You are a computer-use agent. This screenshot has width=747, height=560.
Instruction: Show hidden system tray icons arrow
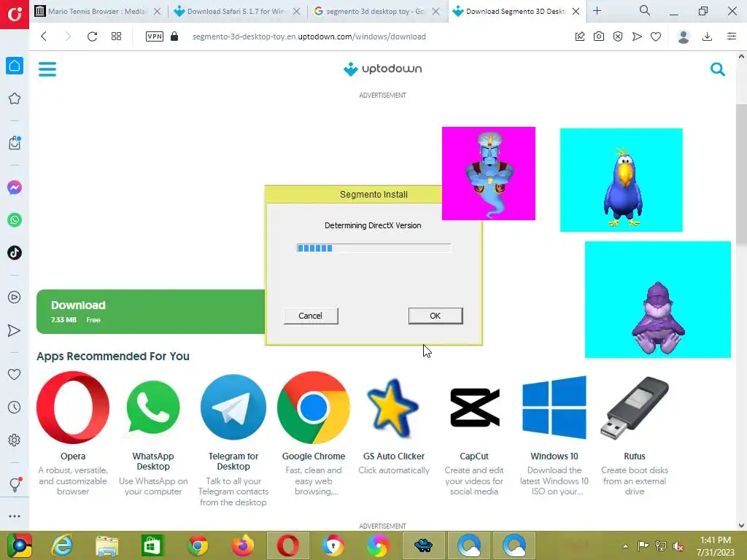625,546
